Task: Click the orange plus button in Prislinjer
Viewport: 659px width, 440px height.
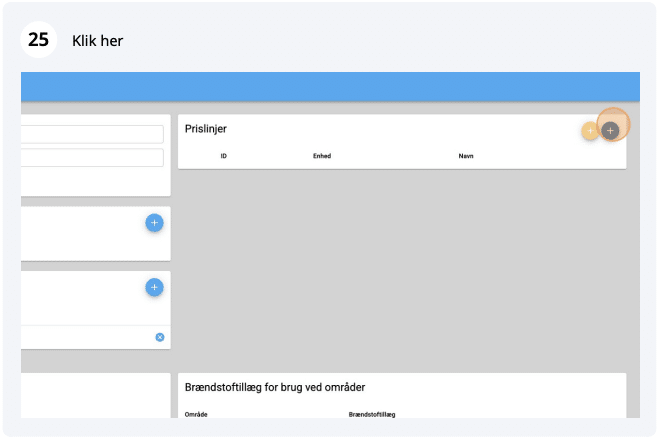Action: (x=590, y=131)
